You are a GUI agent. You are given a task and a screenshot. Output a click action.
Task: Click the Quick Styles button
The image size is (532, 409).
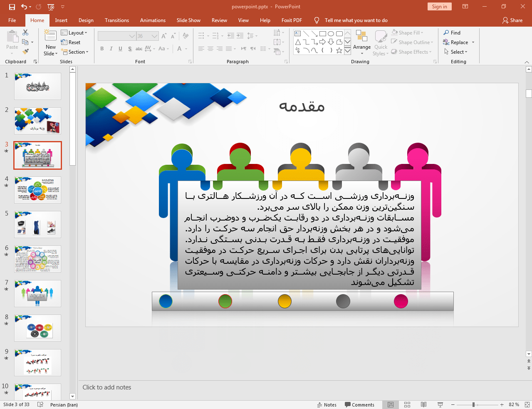[381, 43]
